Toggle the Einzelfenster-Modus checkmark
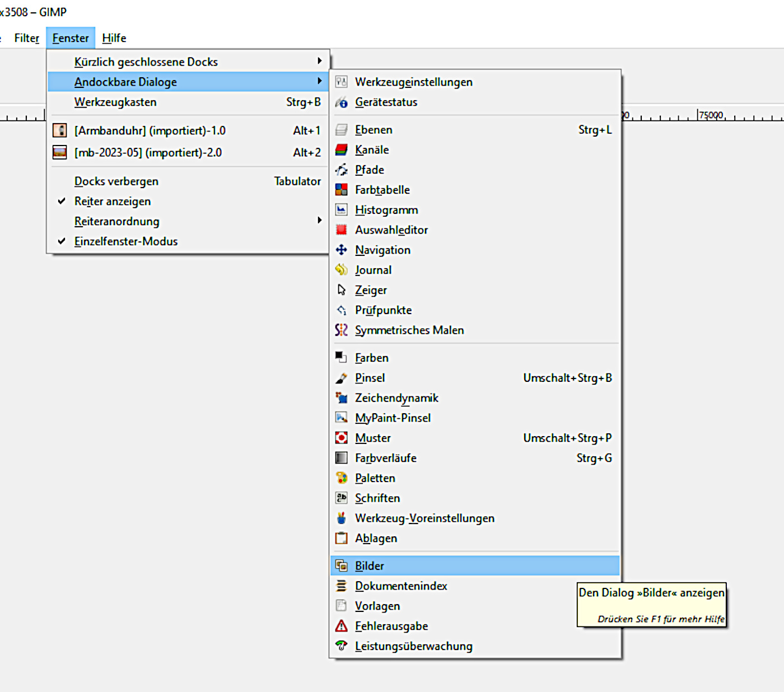Image resolution: width=784 pixels, height=692 pixels. tap(62, 241)
